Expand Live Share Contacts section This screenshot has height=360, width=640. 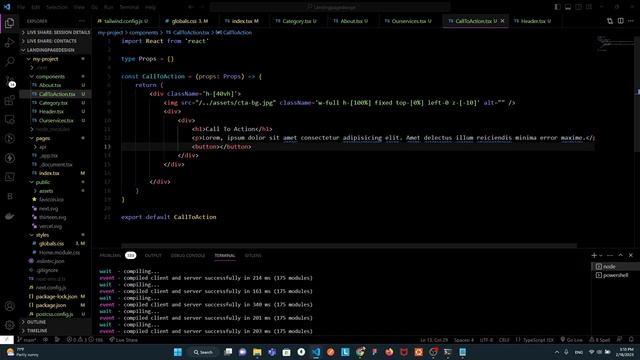tap(56, 41)
